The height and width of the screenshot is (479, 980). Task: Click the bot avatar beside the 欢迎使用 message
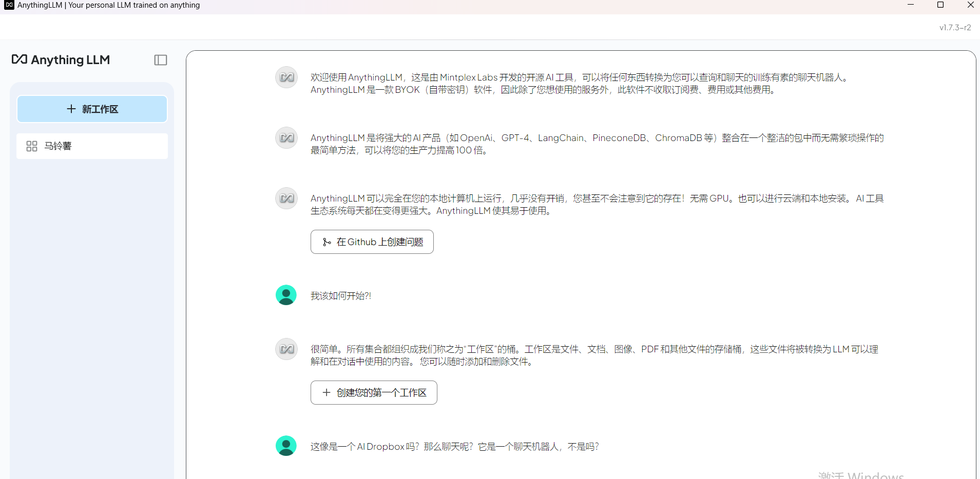pos(286,77)
